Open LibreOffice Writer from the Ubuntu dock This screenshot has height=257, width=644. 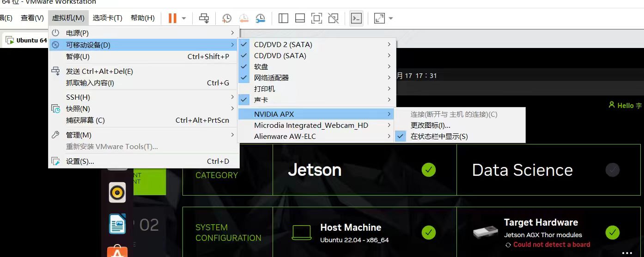click(117, 224)
